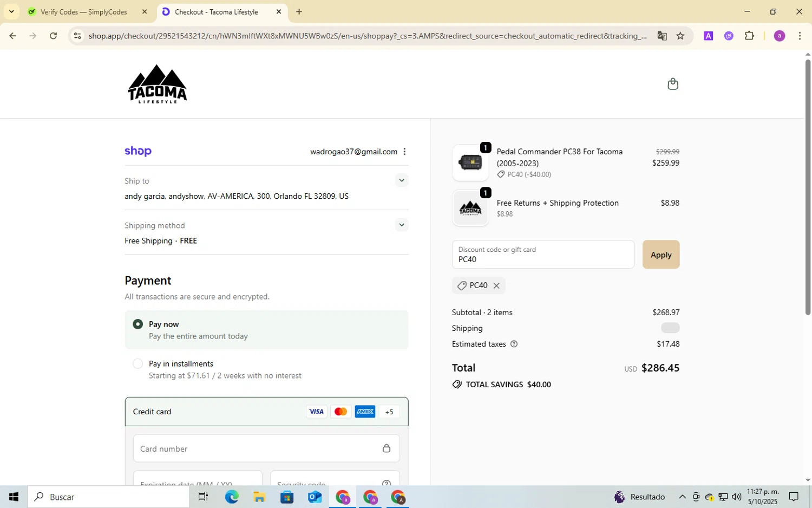
Task: Show hidden system tray icons
Action: pyautogui.click(x=682, y=497)
